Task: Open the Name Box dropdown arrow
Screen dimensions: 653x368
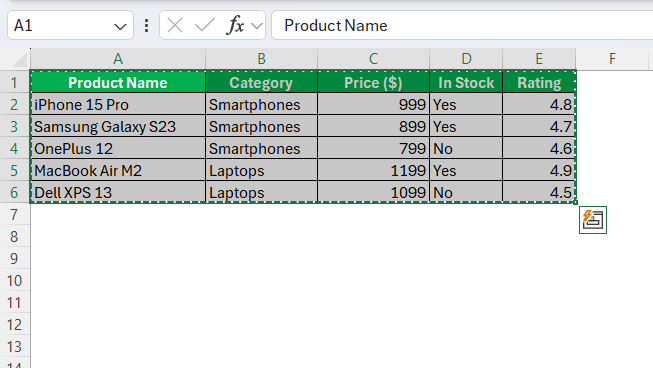Action: tap(120, 27)
